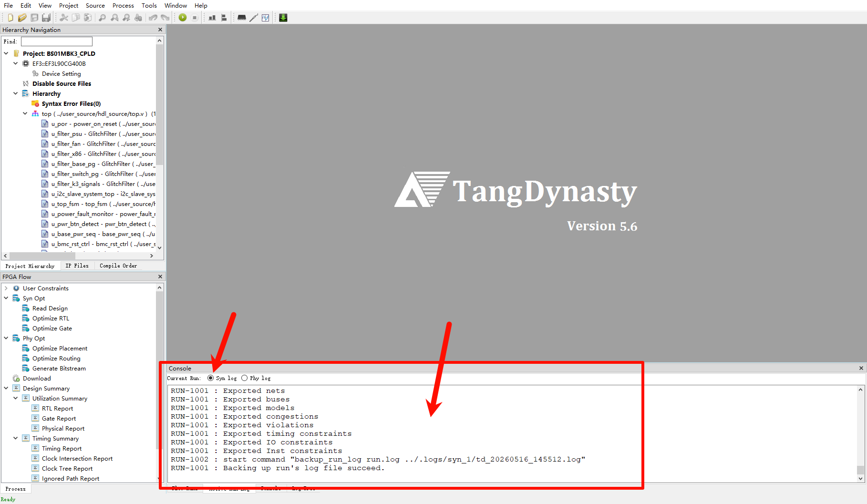867x504 pixels.
Task: Click the Paste toolbar icon
Action: click(x=88, y=18)
